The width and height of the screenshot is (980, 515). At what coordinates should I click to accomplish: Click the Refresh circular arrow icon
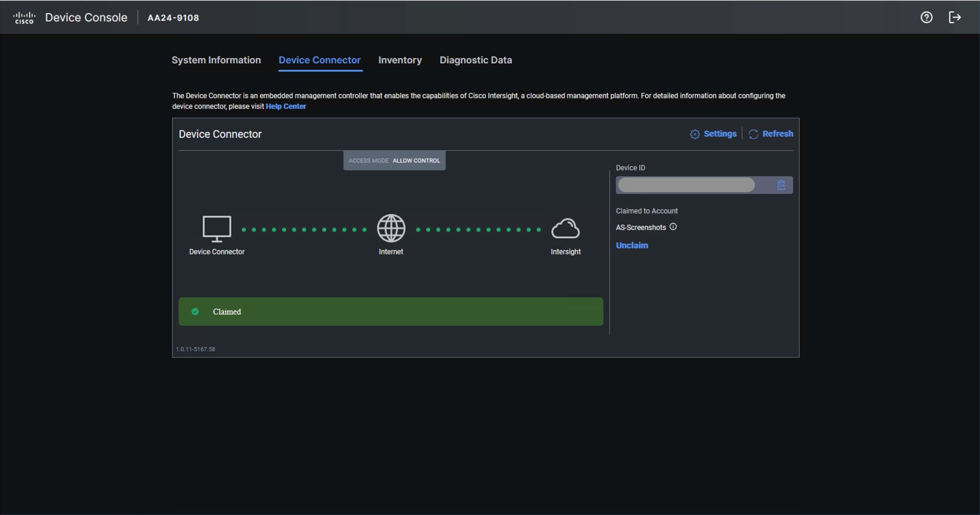tap(754, 134)
